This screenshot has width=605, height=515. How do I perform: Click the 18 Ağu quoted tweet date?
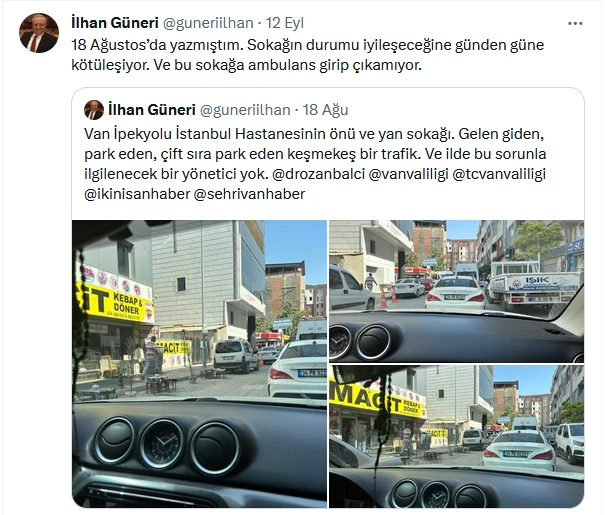(325, 110)
